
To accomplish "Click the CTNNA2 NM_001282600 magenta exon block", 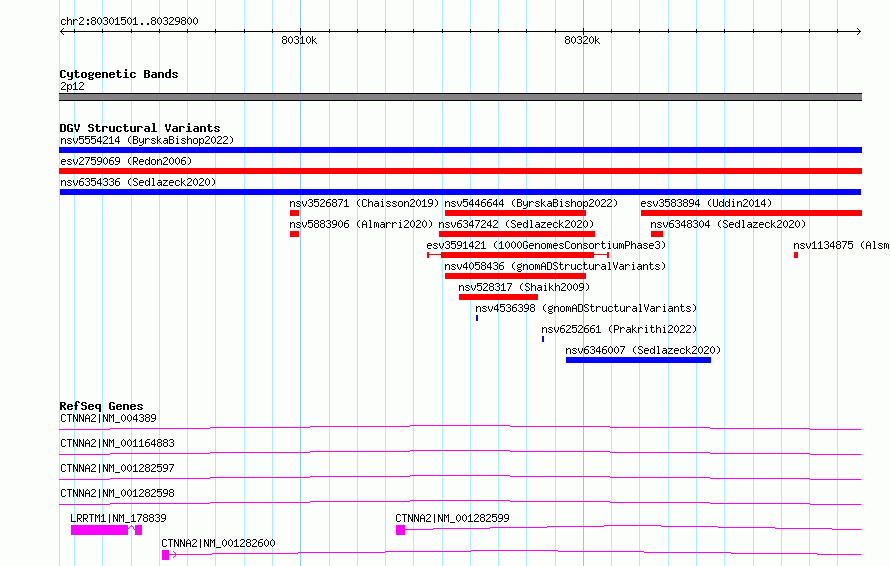I will pyautogui.click(x=165, y=555).
